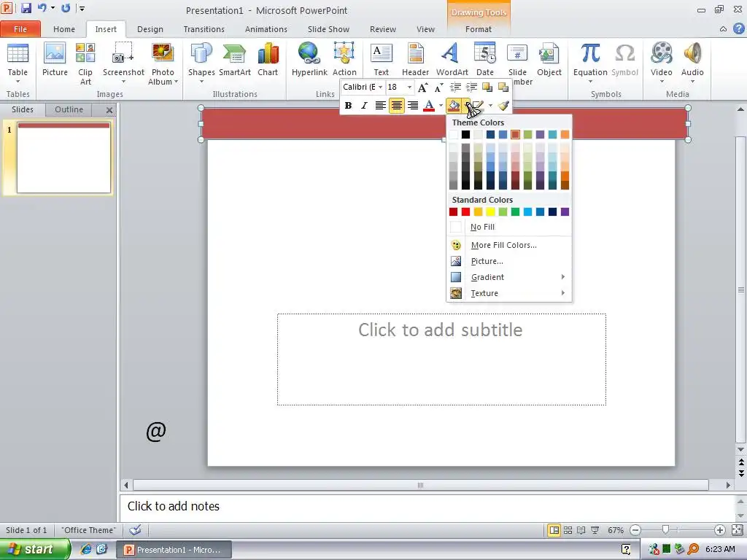Insert a Screenshot
This screenshot has width=747, height=560.
click(123, 63)
